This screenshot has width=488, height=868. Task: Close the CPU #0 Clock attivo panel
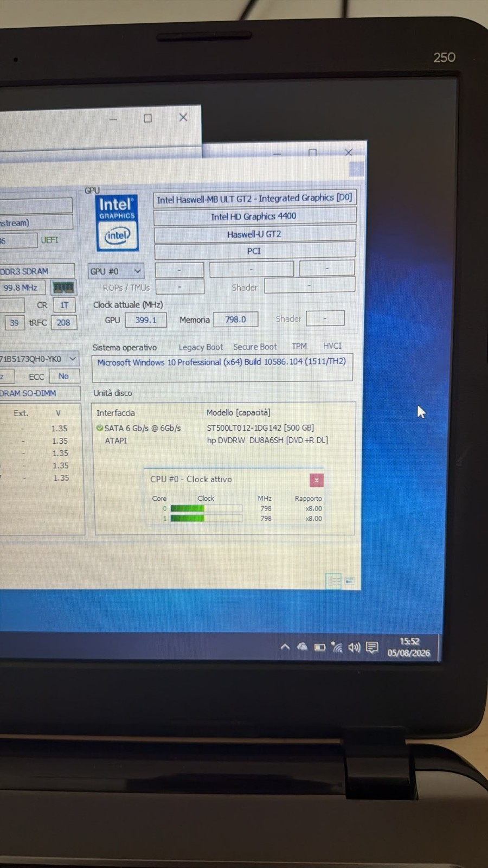point(316,480)
